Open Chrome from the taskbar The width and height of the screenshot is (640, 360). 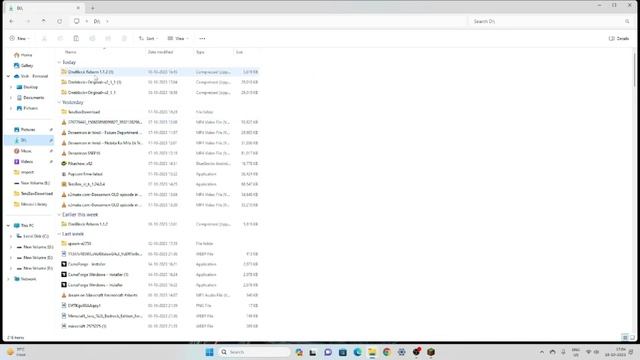click(x=387, y=352)
